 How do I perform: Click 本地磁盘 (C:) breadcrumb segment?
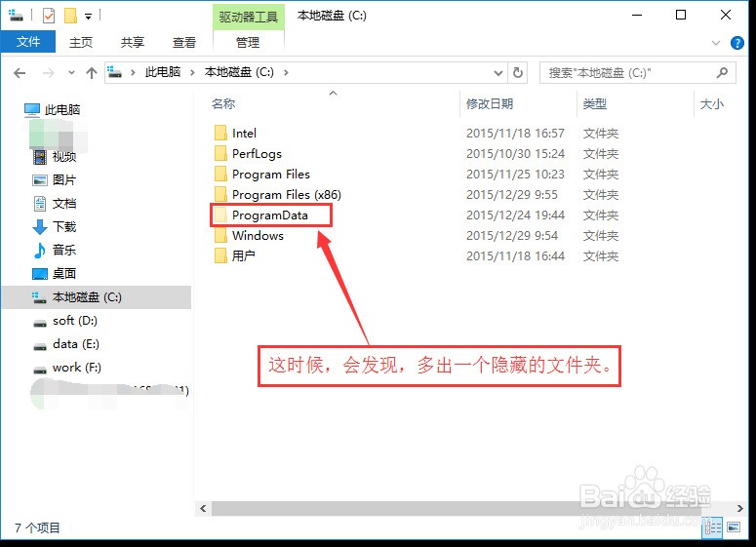[239, 72]
